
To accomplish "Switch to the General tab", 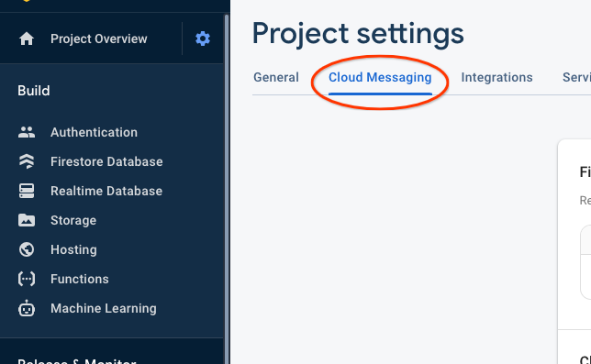I will pyautogui.click(x=276, y=77).
